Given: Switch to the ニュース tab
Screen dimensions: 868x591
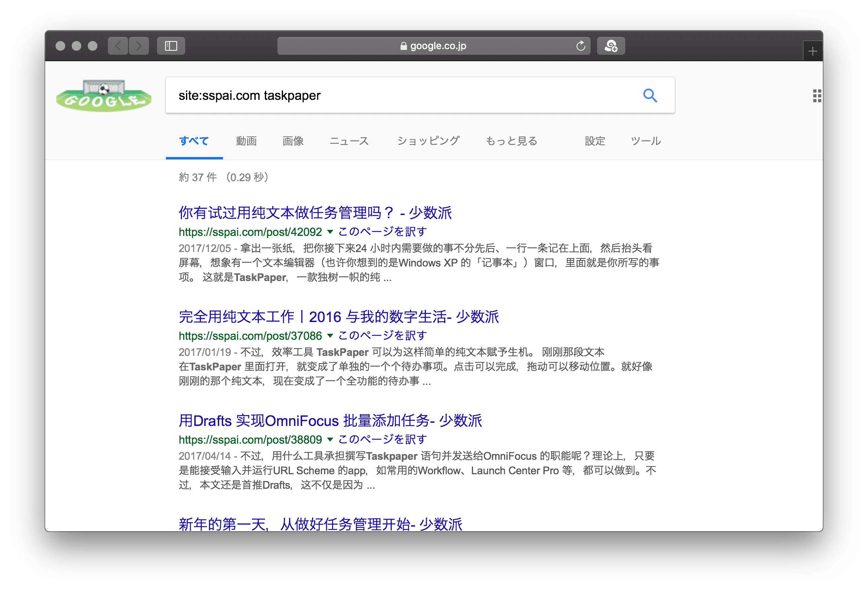Looking at the screenshot, I should pyautogui.click(x=349, y=141).
